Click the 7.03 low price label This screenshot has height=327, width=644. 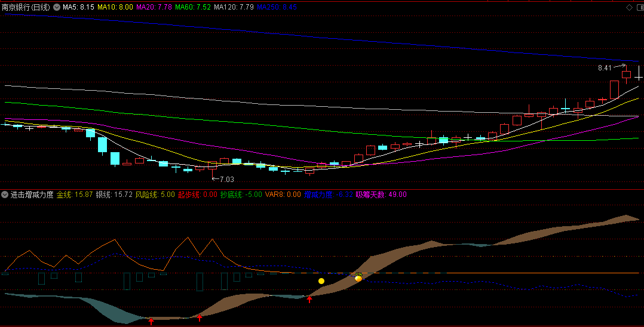(x=227, y=179)
